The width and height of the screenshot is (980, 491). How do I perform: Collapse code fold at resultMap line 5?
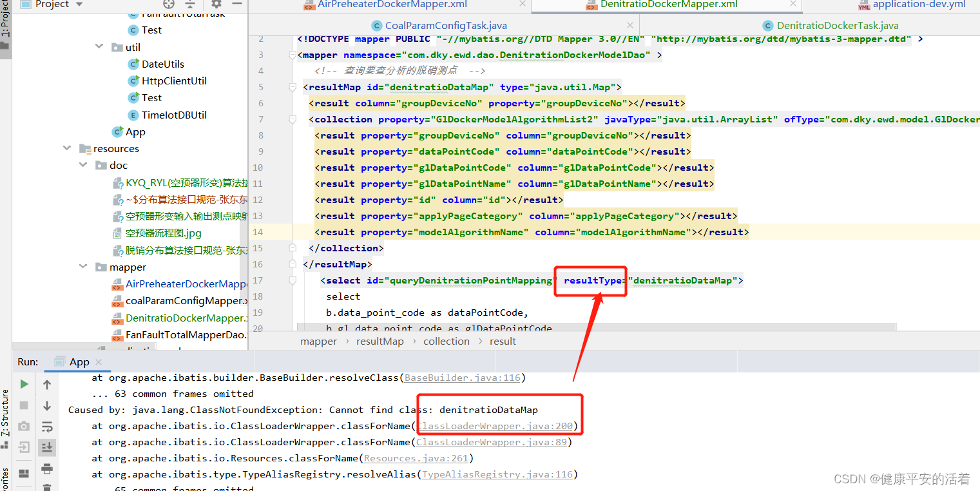coord(293,86)
